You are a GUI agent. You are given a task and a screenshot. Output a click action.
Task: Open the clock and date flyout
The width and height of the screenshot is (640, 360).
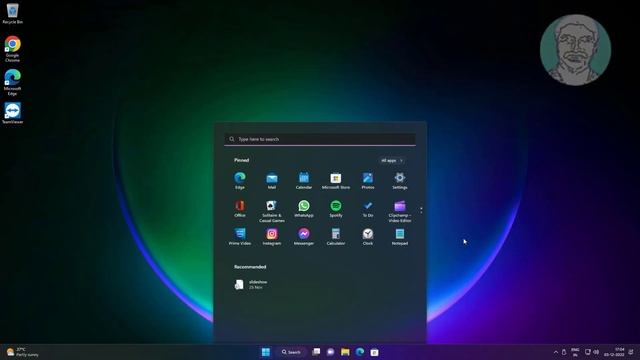[x=615, y=352]
